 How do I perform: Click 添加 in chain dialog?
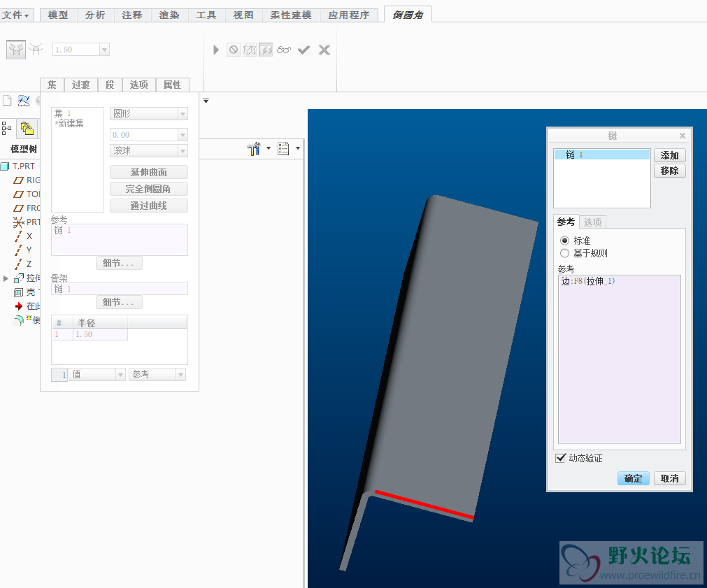(x=669, y=156)
